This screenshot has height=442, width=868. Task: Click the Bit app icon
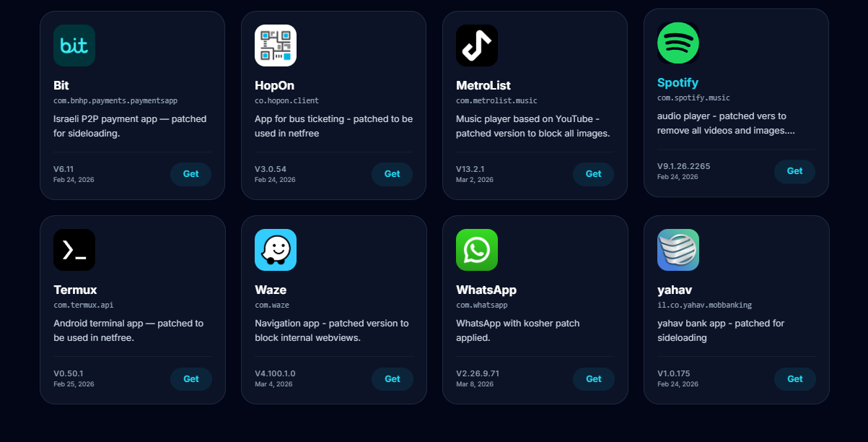coord(74,45)
